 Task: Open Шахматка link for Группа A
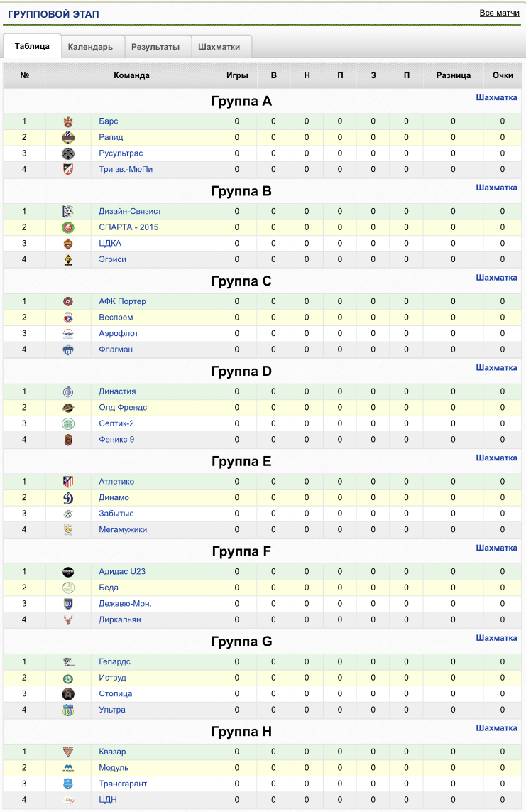click(496, 97)
